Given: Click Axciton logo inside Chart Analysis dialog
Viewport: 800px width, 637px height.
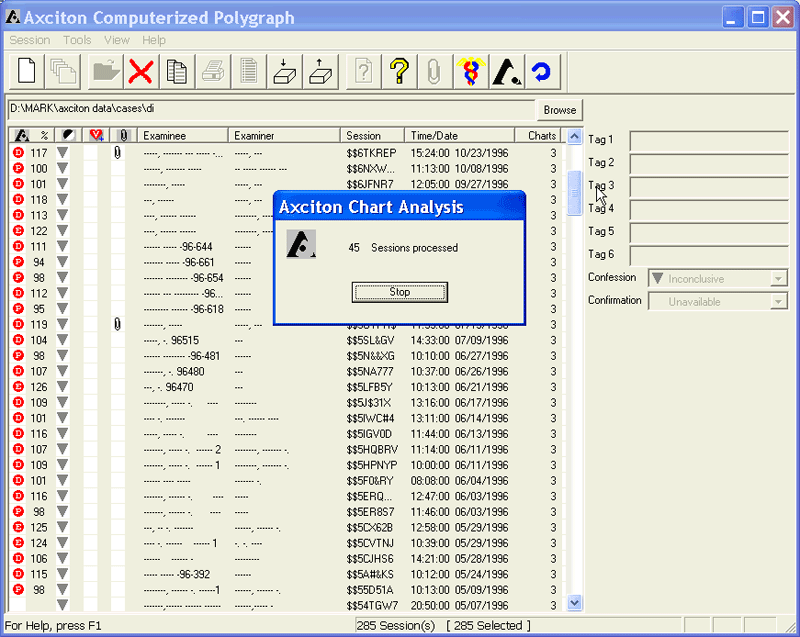Looking at the screenshot, I should [301, 244].
